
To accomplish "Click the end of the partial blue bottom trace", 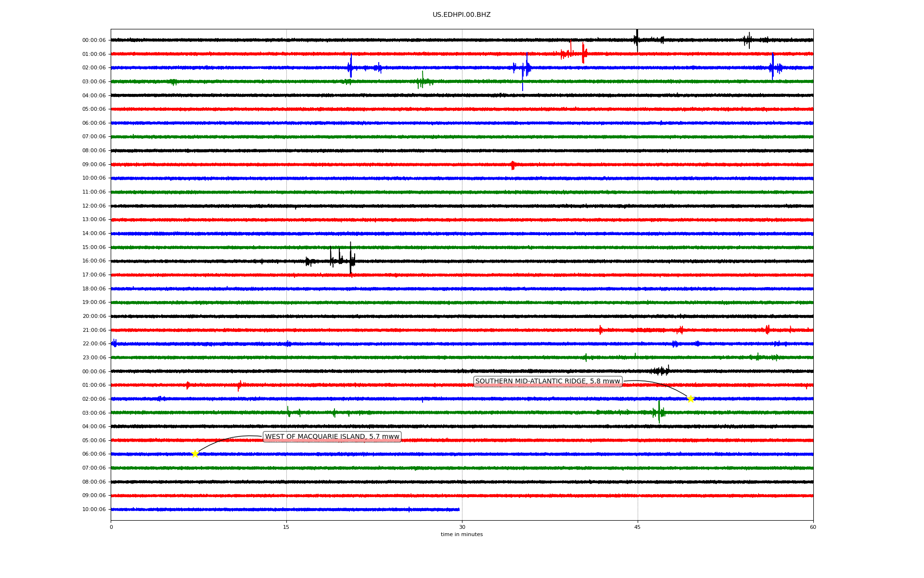I will pyautogui.click(x=459, y=509).
